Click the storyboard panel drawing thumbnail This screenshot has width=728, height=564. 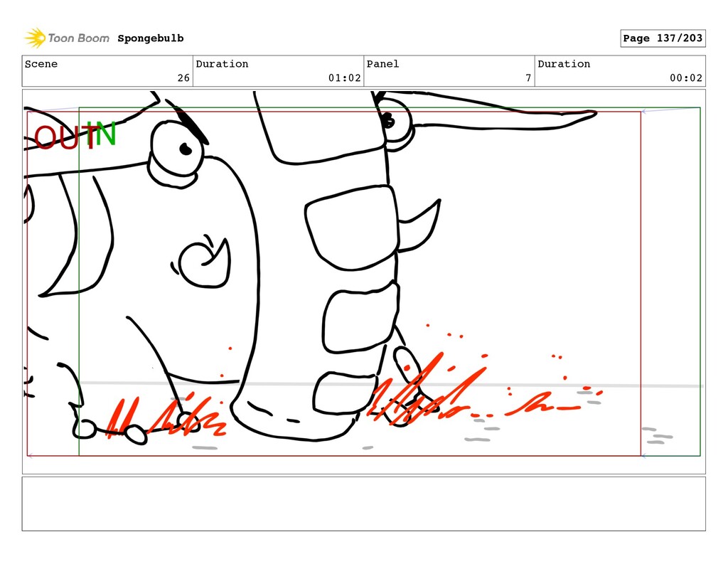(363, 282)
